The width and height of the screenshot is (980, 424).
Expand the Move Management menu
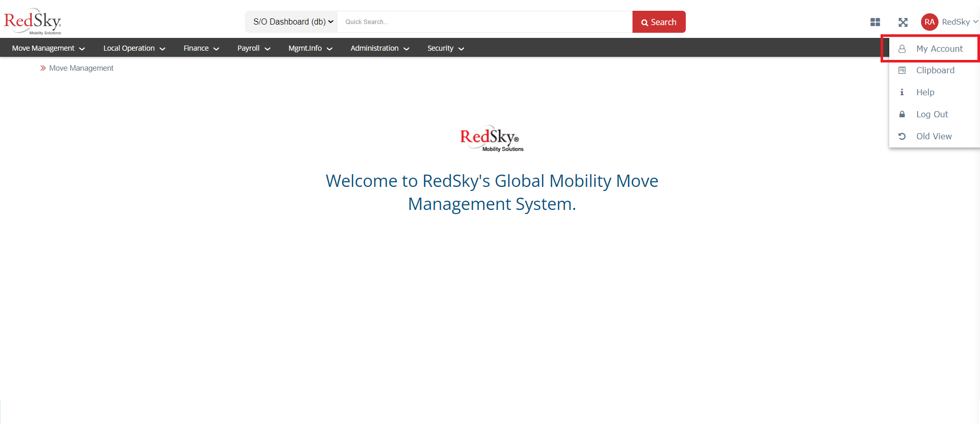[48, 48]
